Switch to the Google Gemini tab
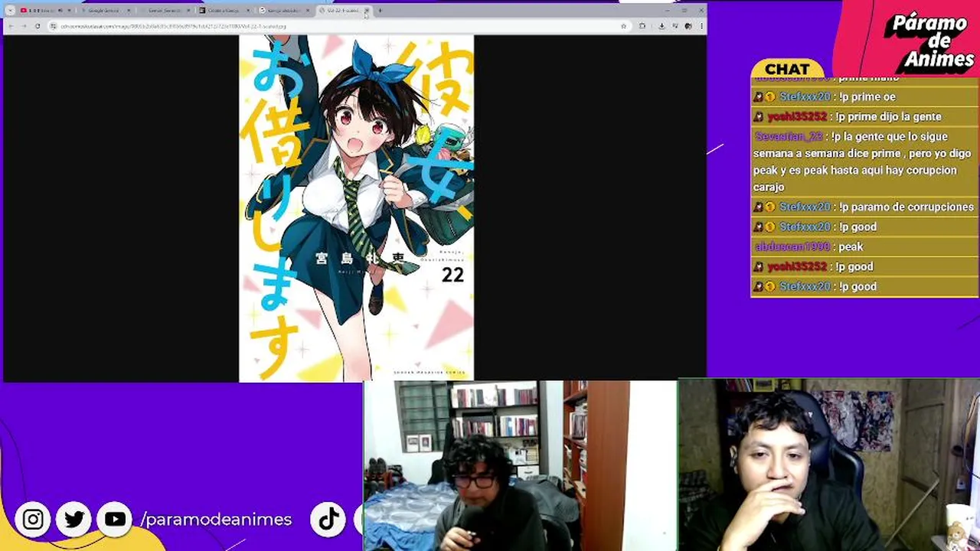 click(104, 11)
